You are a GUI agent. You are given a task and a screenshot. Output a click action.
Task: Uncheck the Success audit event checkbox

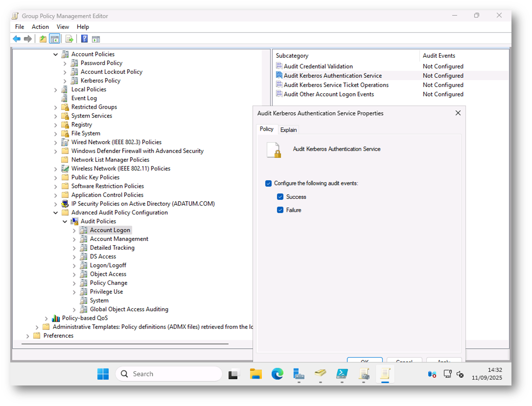click(x=280, y=197)
